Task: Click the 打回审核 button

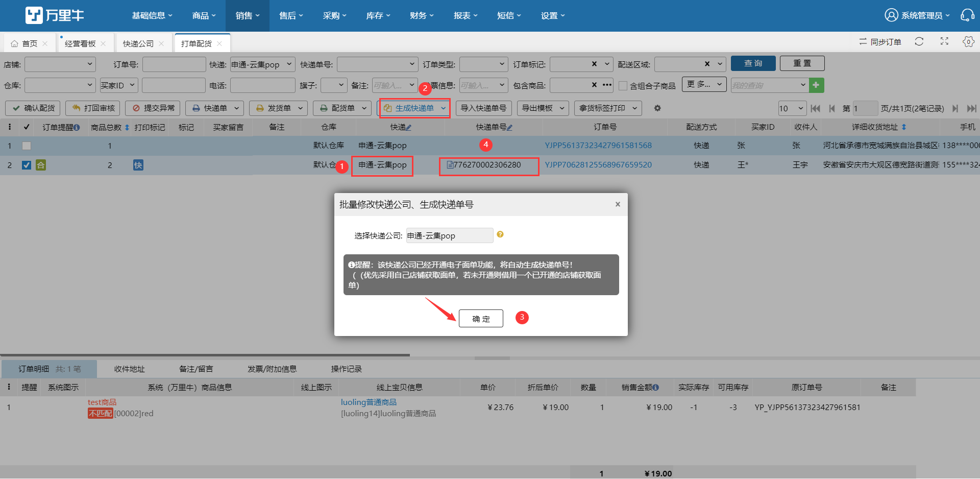Action: click(x=93, y=108)
